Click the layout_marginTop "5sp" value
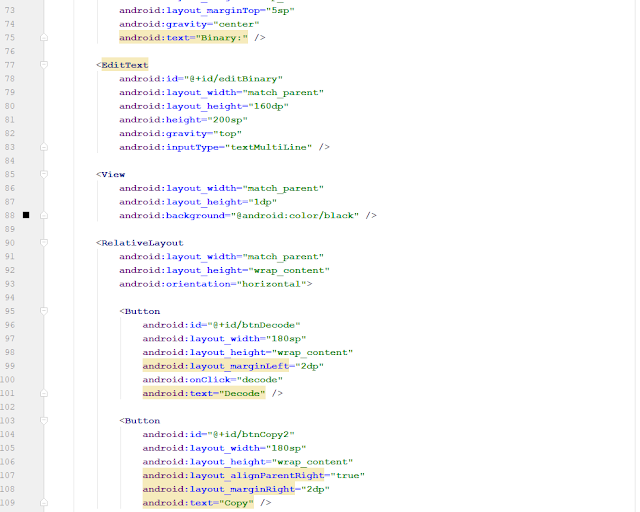 click(x=280, y=10)
